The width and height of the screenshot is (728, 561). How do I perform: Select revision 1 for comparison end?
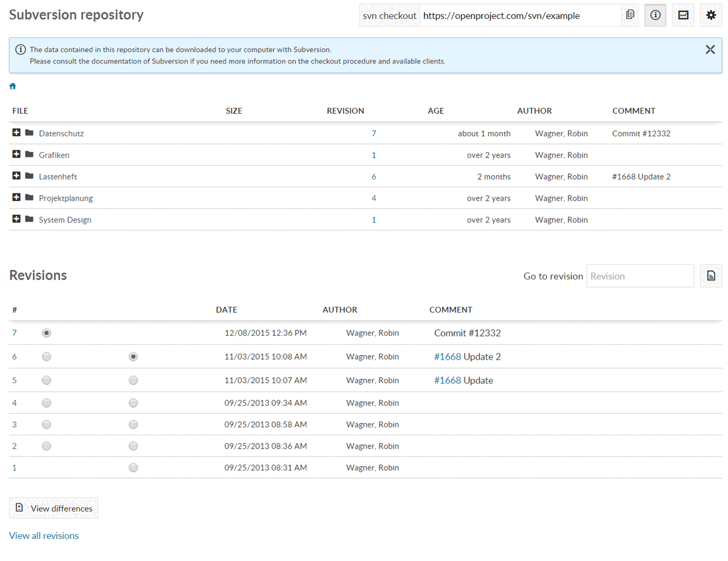(x=133, y=468)
